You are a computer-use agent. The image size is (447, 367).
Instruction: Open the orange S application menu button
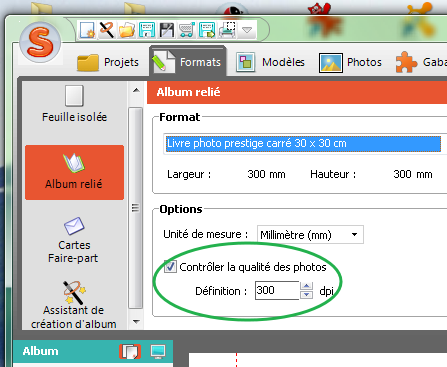pos(40,42)
